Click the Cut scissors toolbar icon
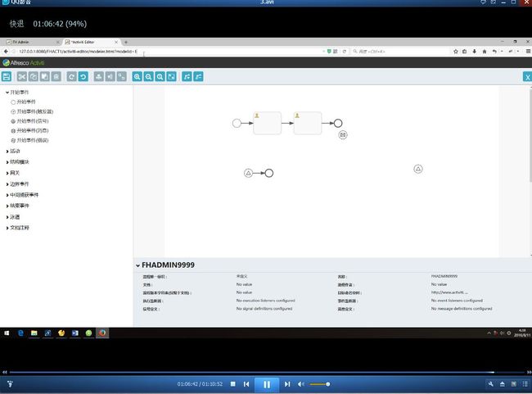The image size is (532, 394). tap(22, 76)
